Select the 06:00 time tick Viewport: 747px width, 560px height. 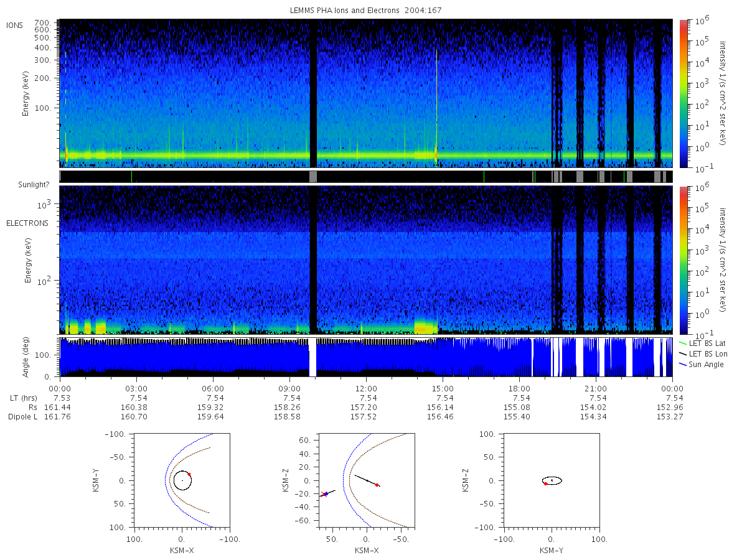point(213,388)
